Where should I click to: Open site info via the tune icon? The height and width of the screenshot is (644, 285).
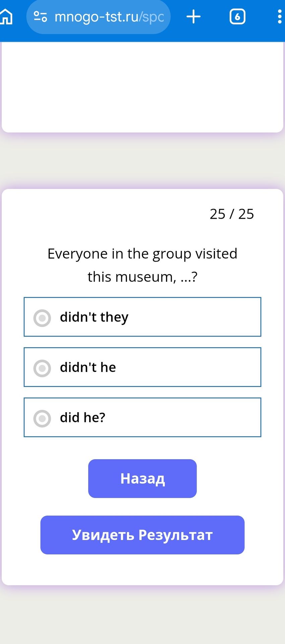pos(41,16)
